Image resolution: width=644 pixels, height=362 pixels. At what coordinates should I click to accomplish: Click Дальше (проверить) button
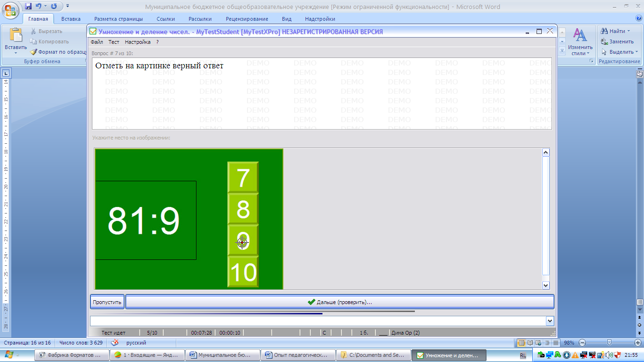tap(339, 302)
